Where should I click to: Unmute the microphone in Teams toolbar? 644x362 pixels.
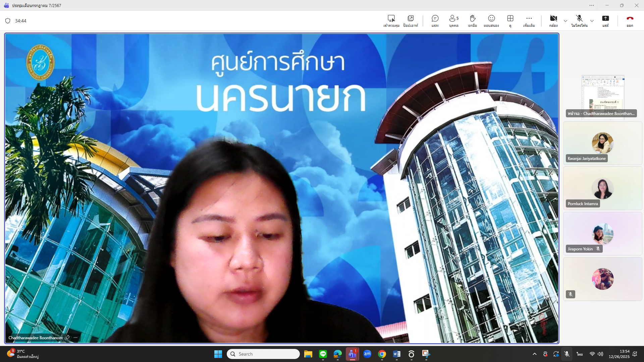tap(579, 21)
